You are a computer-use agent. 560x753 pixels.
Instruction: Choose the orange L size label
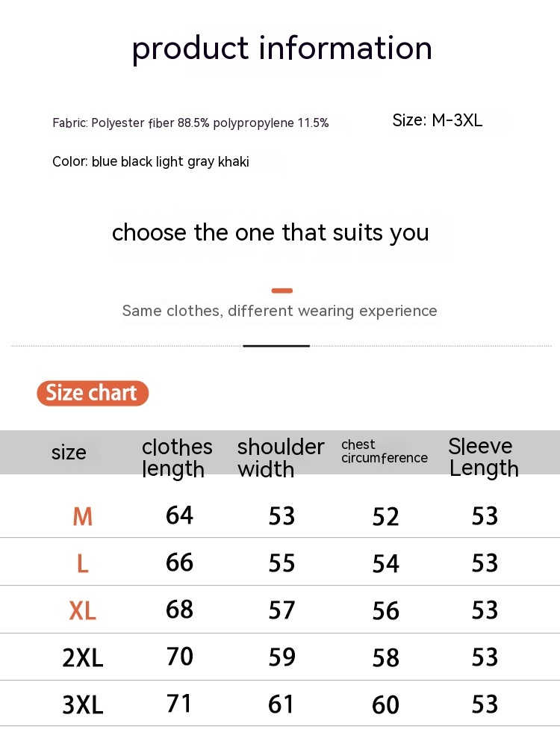(x=82, y=564)
